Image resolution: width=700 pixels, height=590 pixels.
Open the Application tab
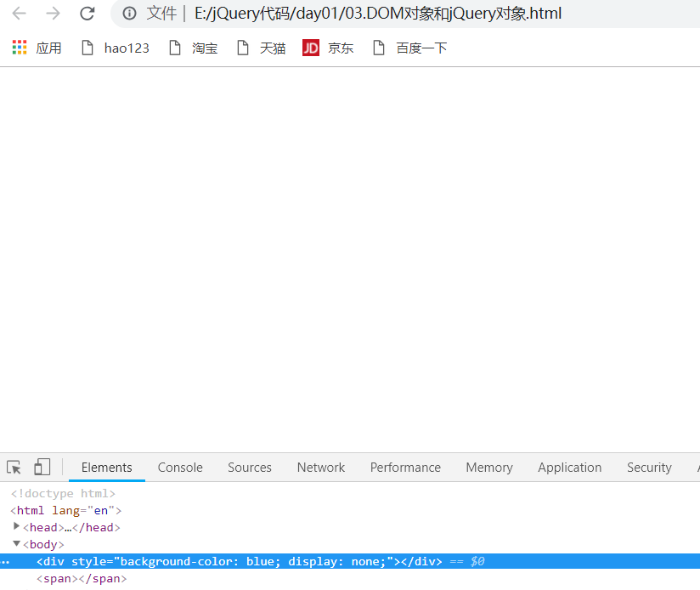(570, 468)
